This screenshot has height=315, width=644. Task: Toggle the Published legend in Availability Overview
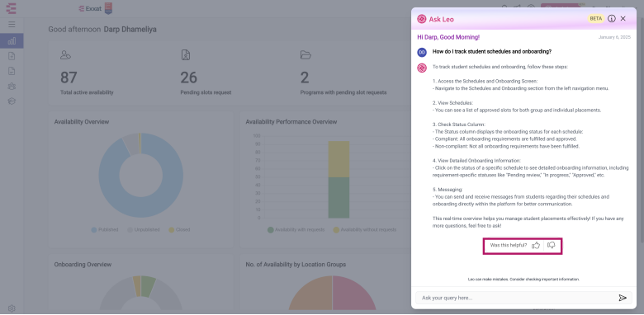[105, 230]
